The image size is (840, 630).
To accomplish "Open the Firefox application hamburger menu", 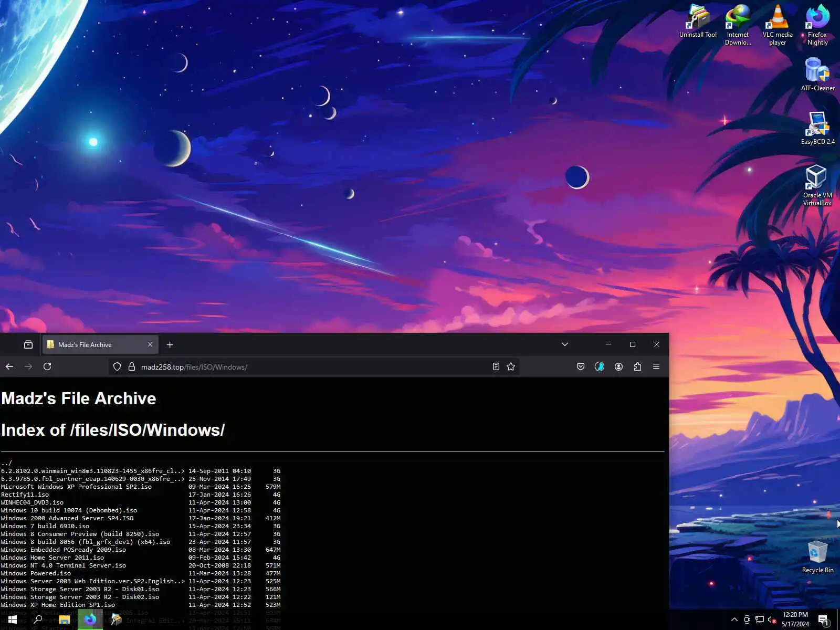I will click(x=656, y=366).
